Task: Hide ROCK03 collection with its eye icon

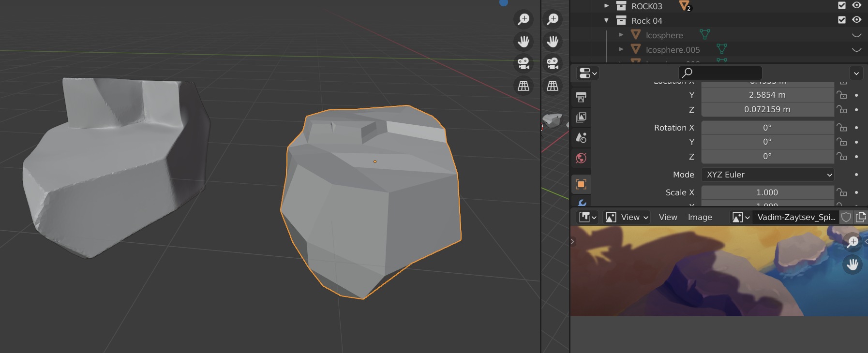Action: click(857, 5)
